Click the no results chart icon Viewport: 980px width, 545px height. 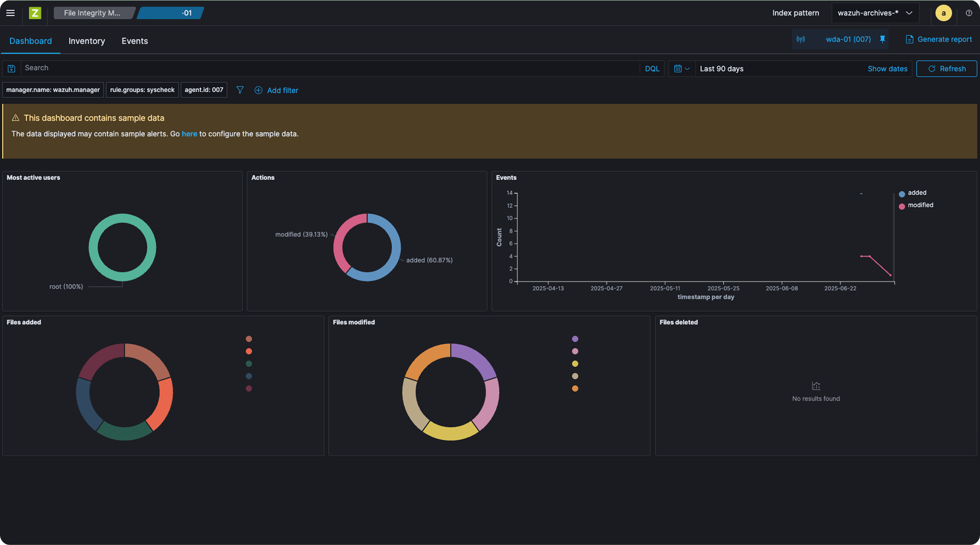click(x=816, y=386)
